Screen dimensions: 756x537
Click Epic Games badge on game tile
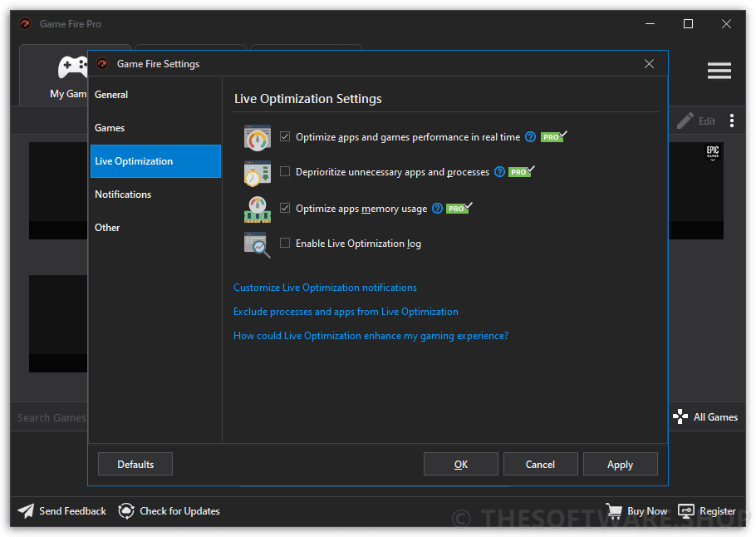click(x=713, y=152)
